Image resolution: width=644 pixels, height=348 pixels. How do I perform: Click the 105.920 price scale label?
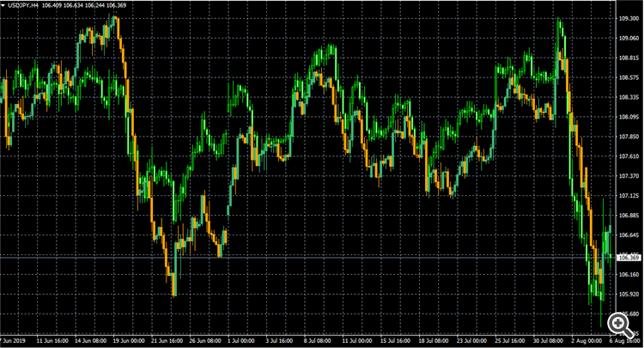point(629,295)
